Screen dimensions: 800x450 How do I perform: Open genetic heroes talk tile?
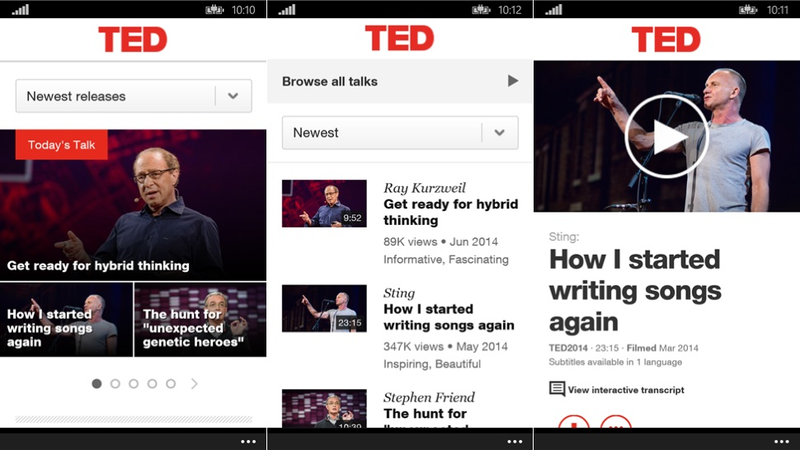200,320
